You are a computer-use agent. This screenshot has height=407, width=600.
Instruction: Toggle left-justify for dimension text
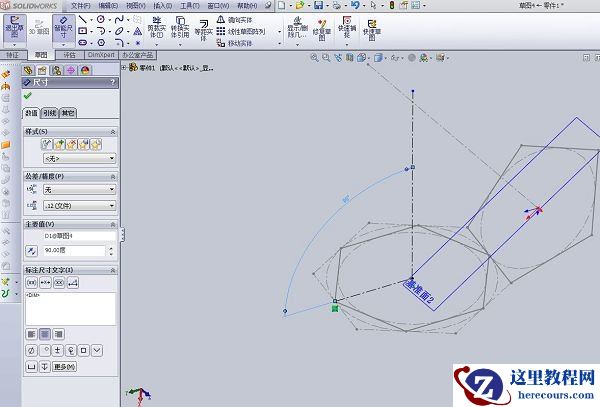click(x=31, y=333)
